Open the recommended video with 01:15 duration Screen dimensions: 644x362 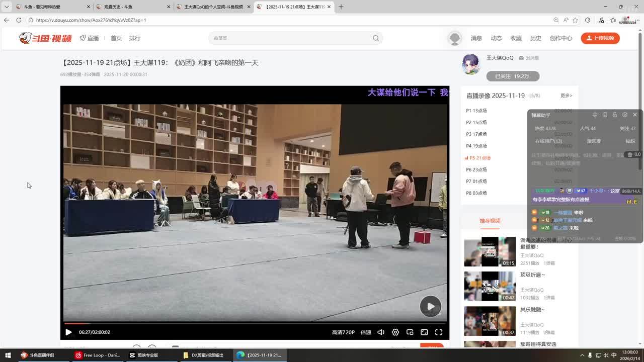490,251
